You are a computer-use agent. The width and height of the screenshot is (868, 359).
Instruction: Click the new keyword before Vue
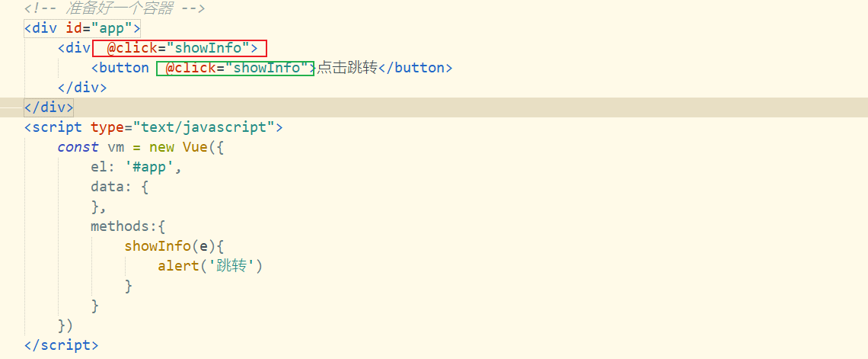(161, 146)
